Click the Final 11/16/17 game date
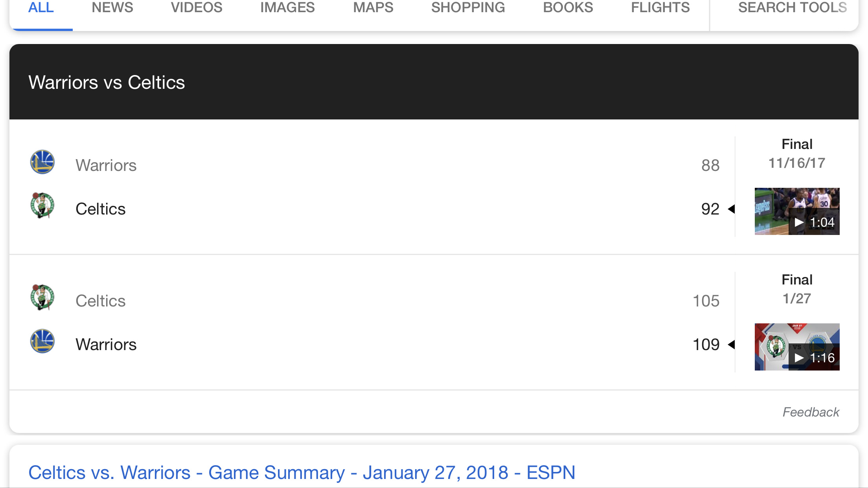Viewport: 868px width, 488px height. tap(797, 154)
